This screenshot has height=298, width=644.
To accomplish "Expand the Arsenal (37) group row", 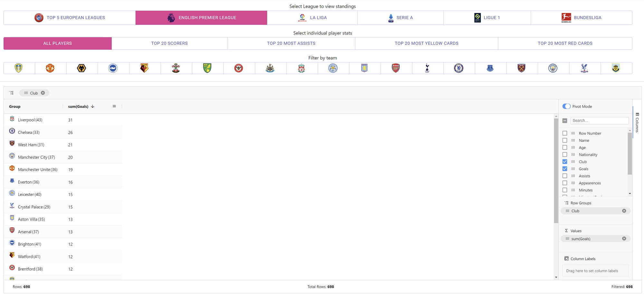I will (x=63, y=232).
